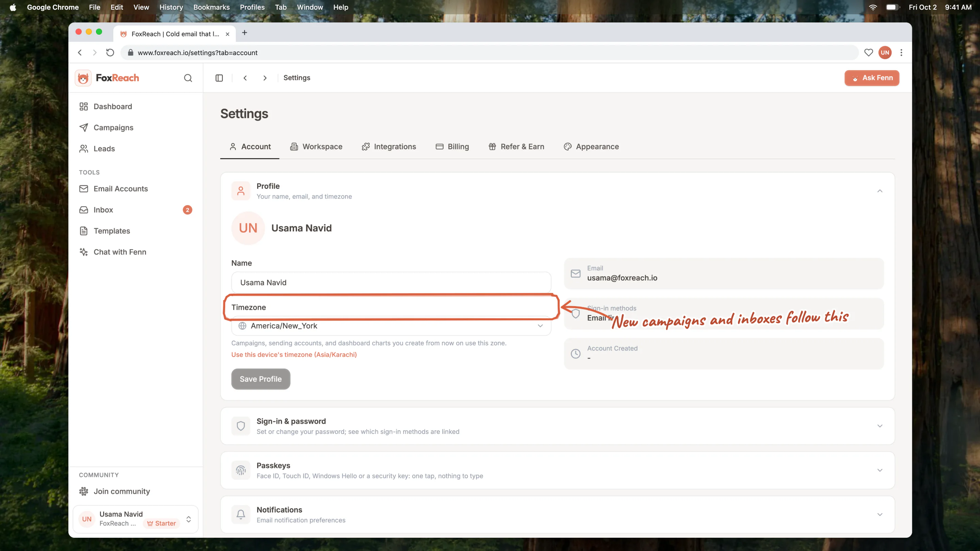This screenshot has height=551, width=980.
Task: Click Join community in sidebar
Action: 135,491
